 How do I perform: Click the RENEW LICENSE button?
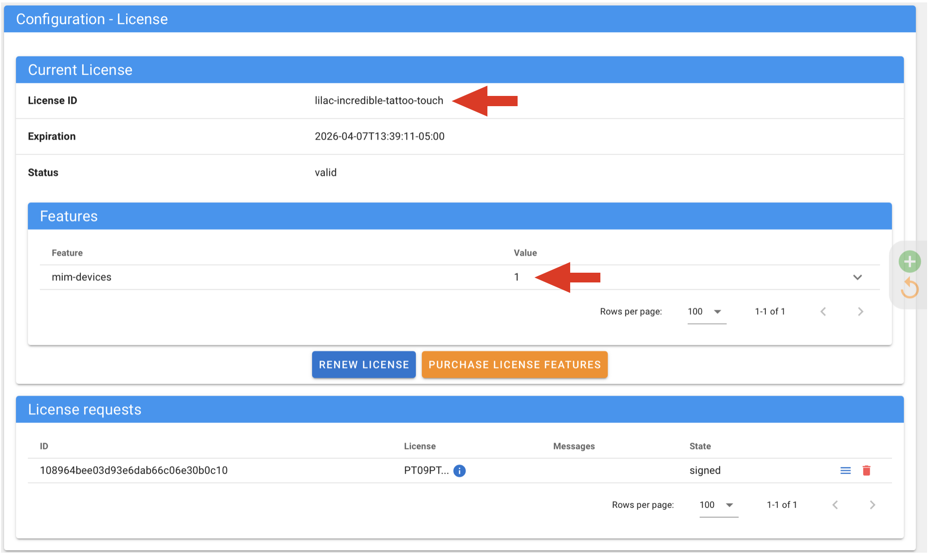coord(364,364)
